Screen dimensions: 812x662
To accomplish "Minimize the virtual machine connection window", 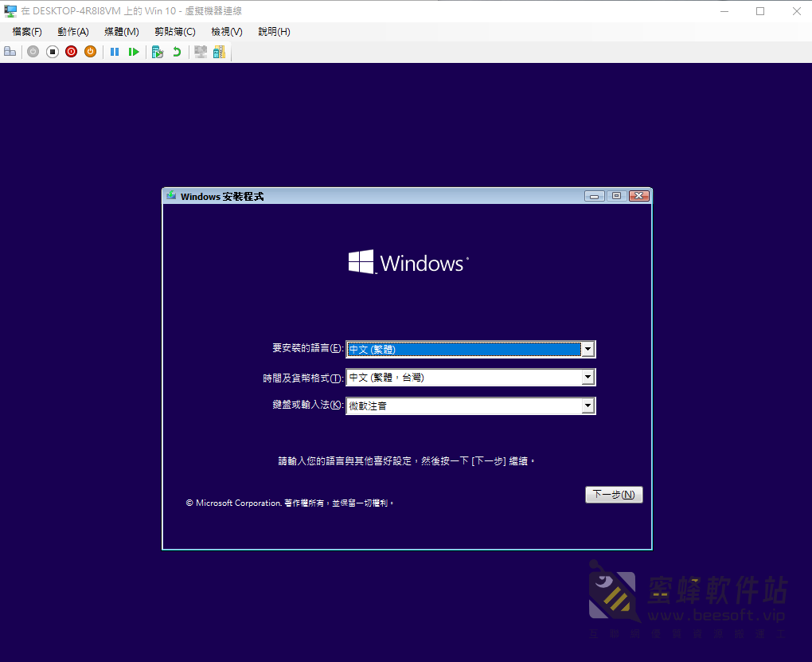I will 724,11.
